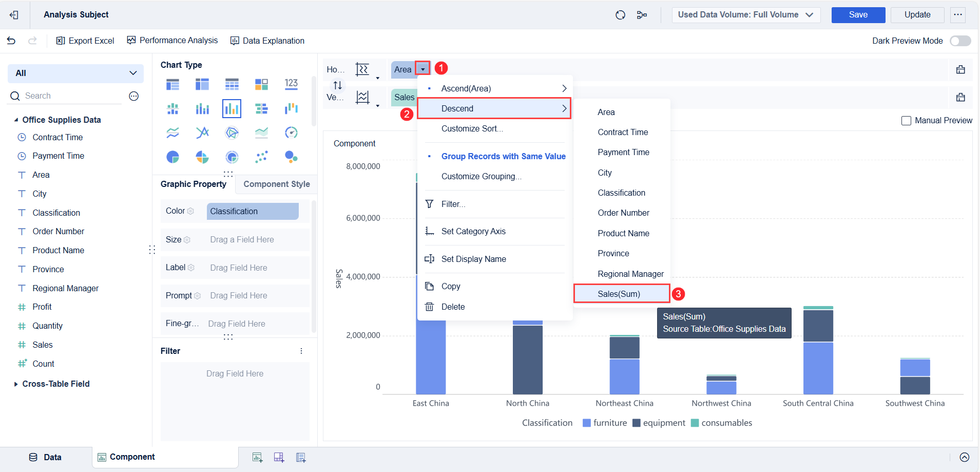Screen dimensions: 980x472
Task: Open the Used Data Volume dropdown
Action: pyautogui.click(x=746, y=15)
